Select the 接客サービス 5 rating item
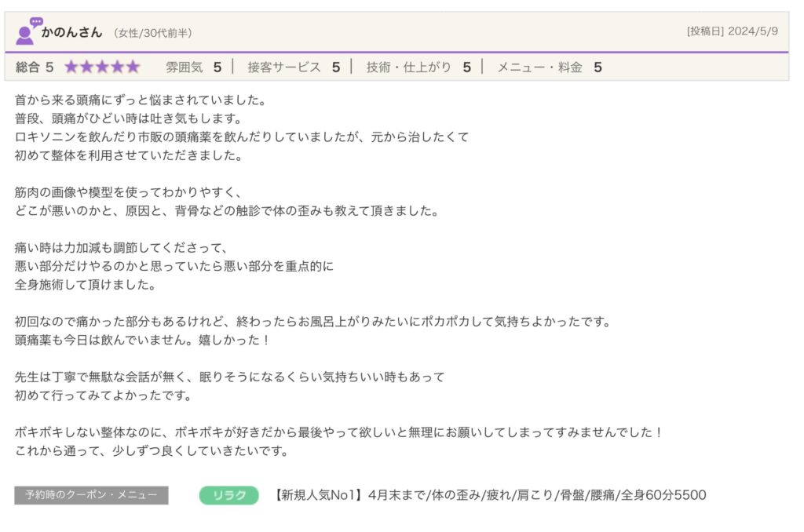 (x=294, y=67)
